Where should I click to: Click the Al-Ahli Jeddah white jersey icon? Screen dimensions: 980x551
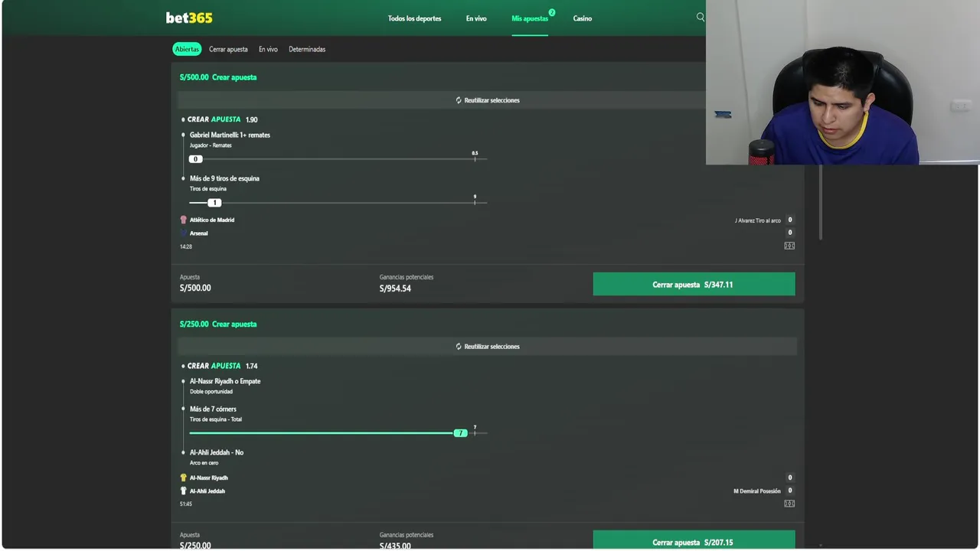click(x=183, y=491)
